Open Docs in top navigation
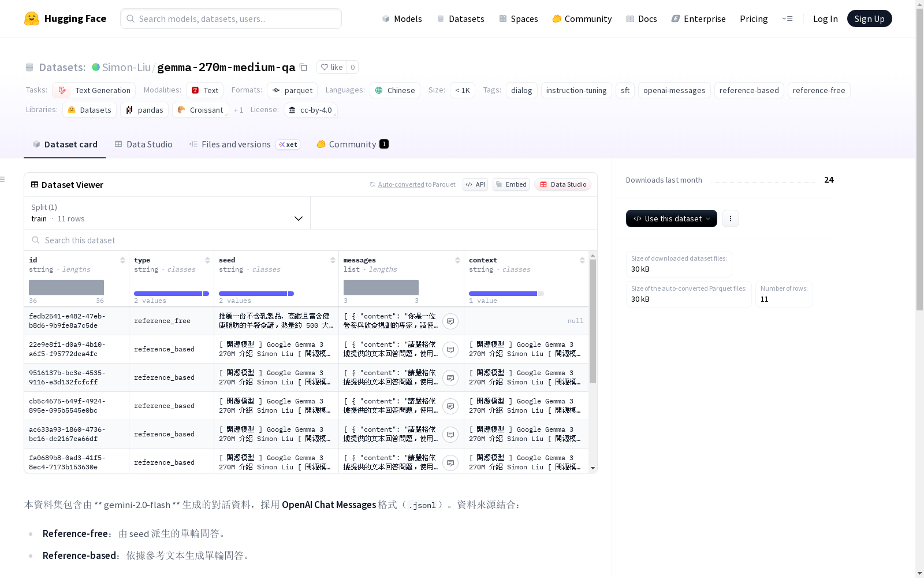The width and height of the screenshot is (924, 578). click(x=642, y=18)
